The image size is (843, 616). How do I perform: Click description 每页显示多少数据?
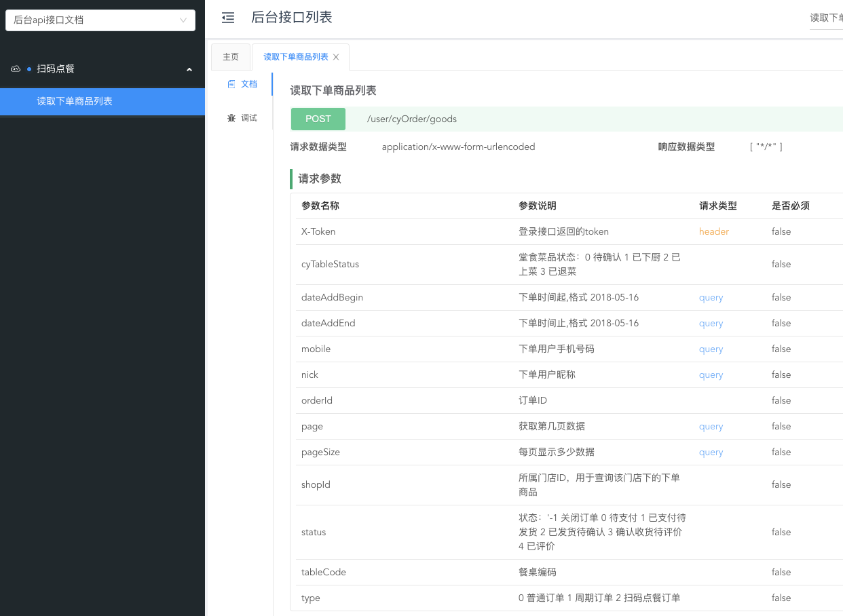click(x=557, y=453)
